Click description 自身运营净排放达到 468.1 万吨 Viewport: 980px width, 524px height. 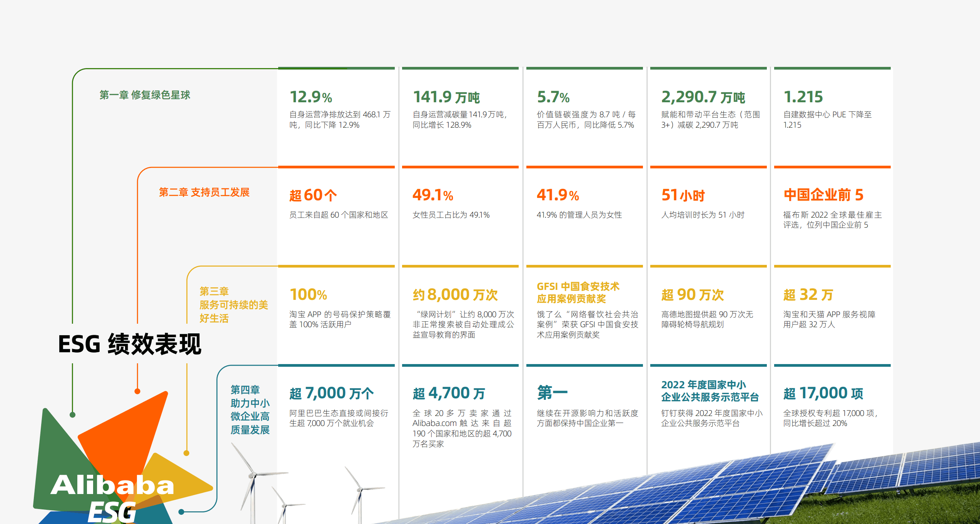(340, 120)
